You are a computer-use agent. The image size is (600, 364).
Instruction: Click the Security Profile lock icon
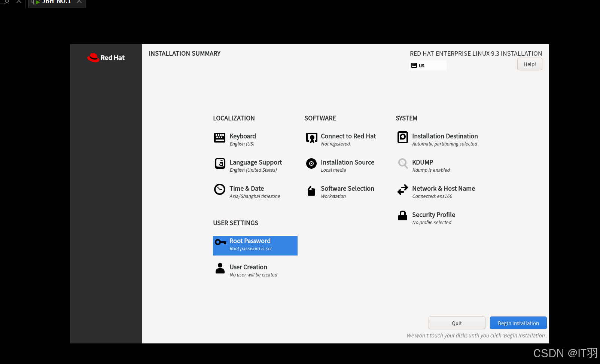tap(403, 215)
